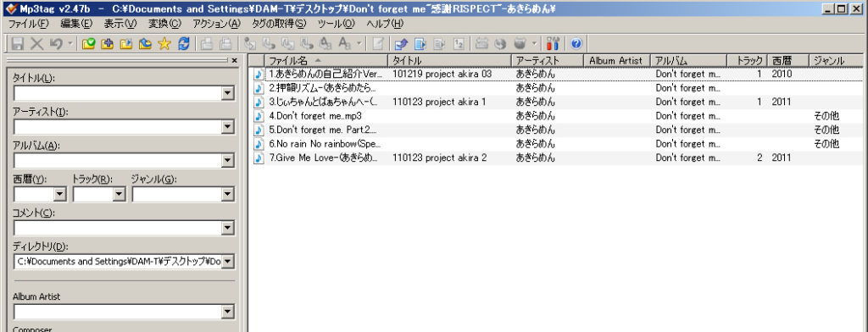This screenshot has height=332, width=868.
Task: Click the change directory folder icon
Action: (x=88, y=43)
